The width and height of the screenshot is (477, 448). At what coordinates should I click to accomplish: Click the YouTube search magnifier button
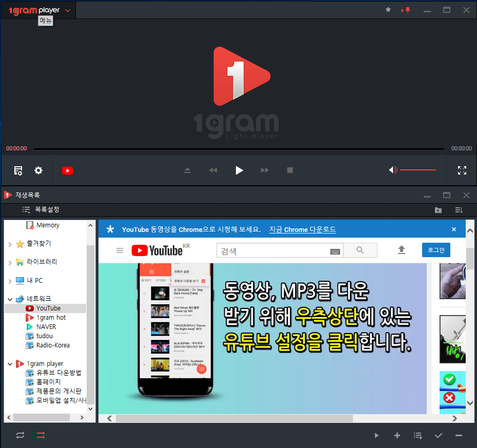click(x=360, y=250)
